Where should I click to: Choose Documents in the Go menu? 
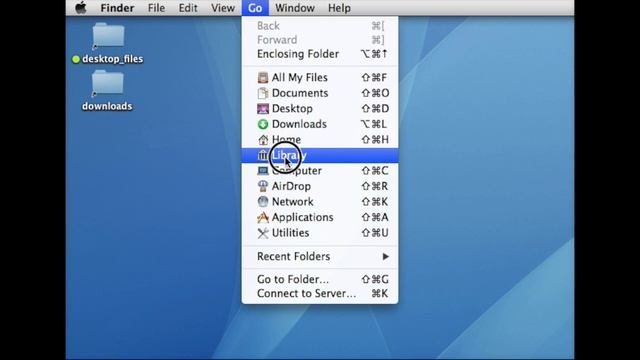[x=320, y=93]
